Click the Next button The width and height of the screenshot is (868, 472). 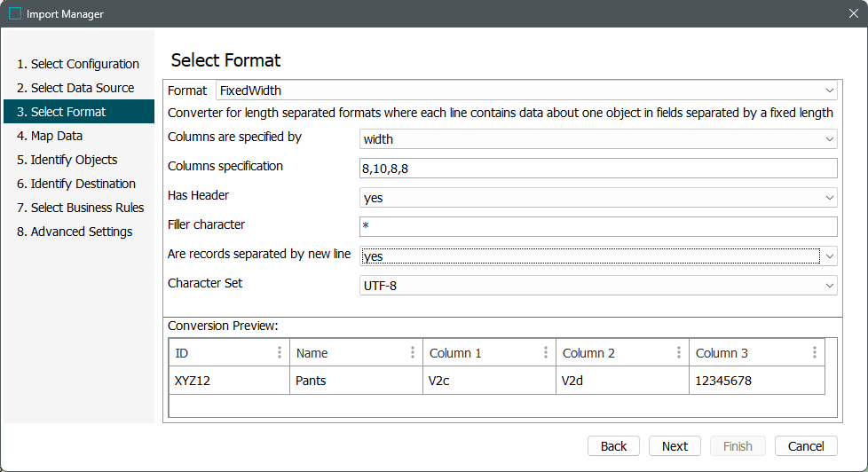point(675,446)
